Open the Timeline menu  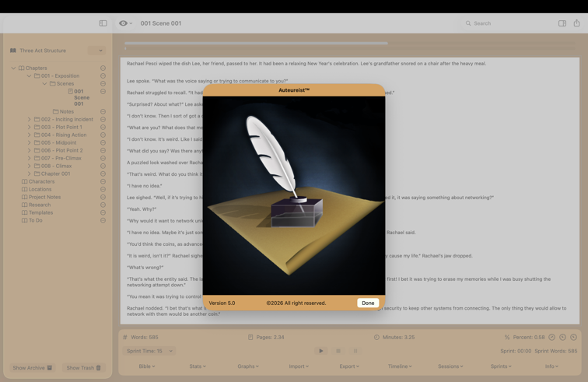pyautogui.click(x=400, y=366)
